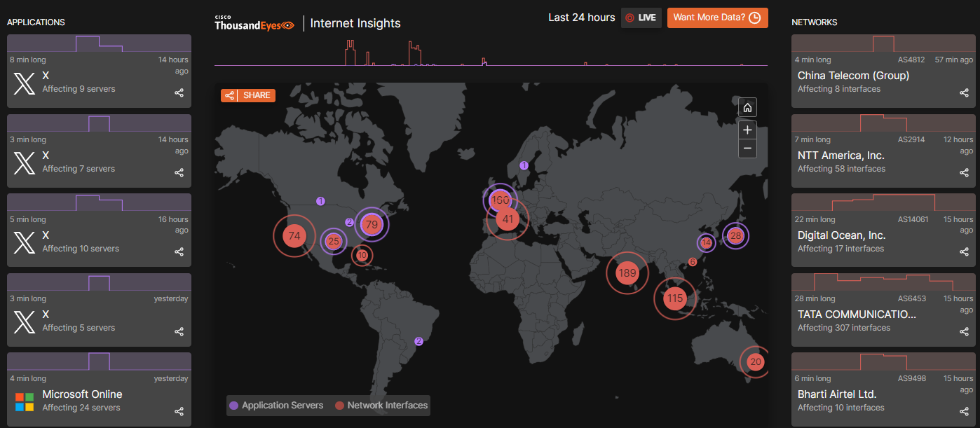Open the Microsoft Online outage entry
Image resolution: width=980 pixels, height=428 pixels.
[98, 394]
